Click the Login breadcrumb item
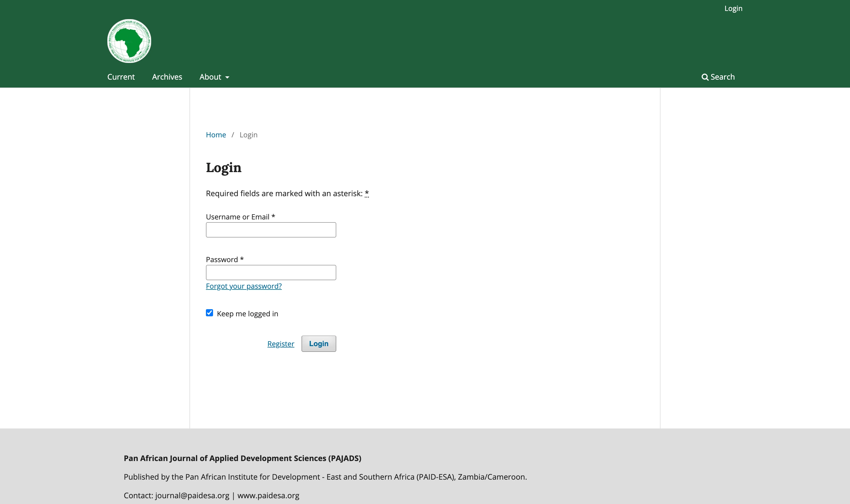 (248, 135)
